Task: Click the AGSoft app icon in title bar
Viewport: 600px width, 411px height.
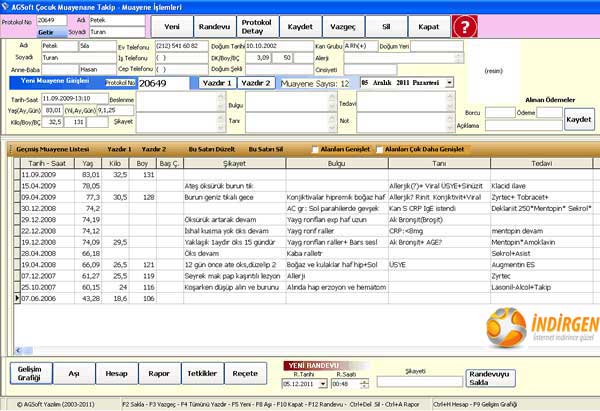Action: click(x=7, y=6)
